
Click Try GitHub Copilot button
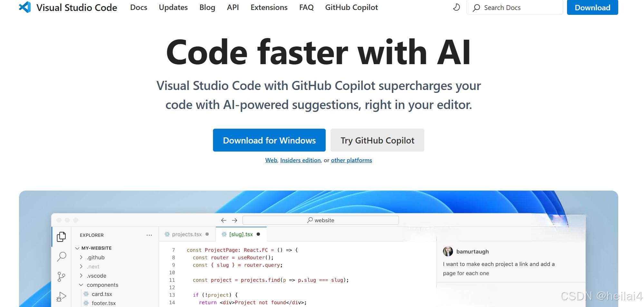tap(377, 140)
